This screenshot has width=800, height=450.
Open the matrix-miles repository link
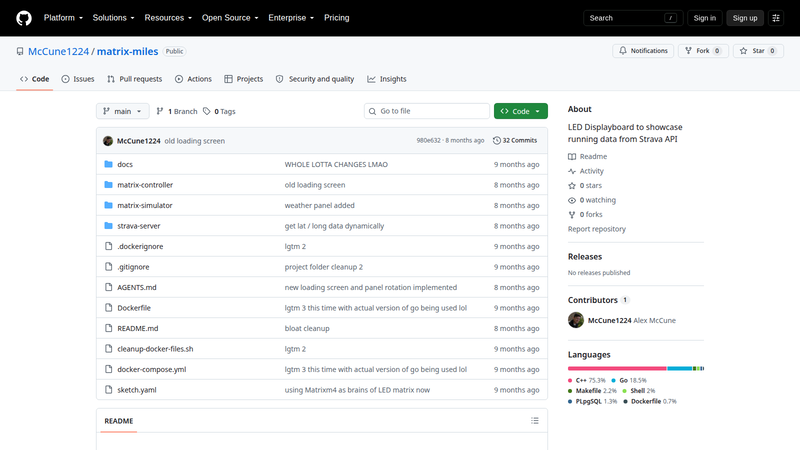(x=128, y=51)
